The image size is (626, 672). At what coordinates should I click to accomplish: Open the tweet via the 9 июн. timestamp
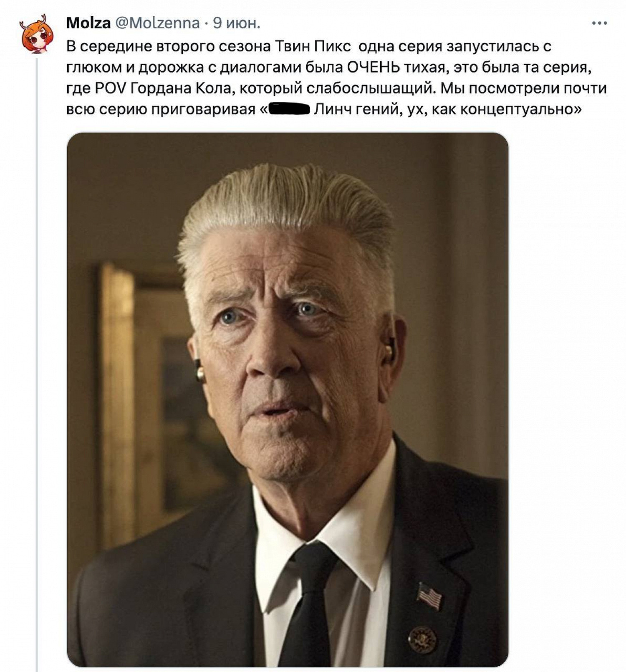pyautogui.click(x=236, y=23)
